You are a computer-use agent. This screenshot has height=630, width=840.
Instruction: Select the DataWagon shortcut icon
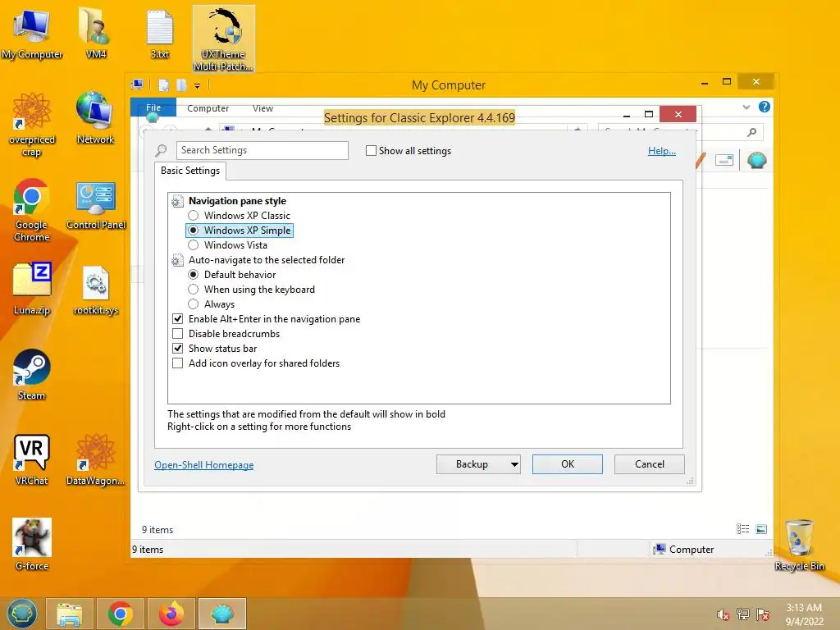95,459
